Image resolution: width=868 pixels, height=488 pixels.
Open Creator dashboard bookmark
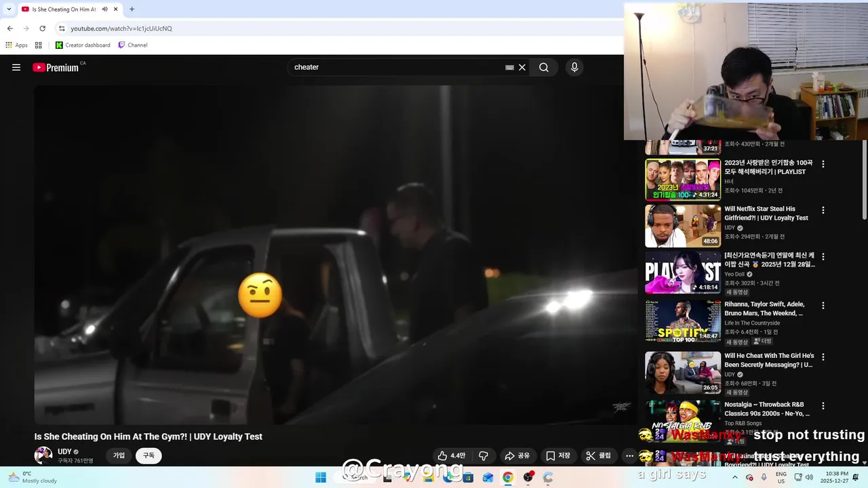[83, 45]
